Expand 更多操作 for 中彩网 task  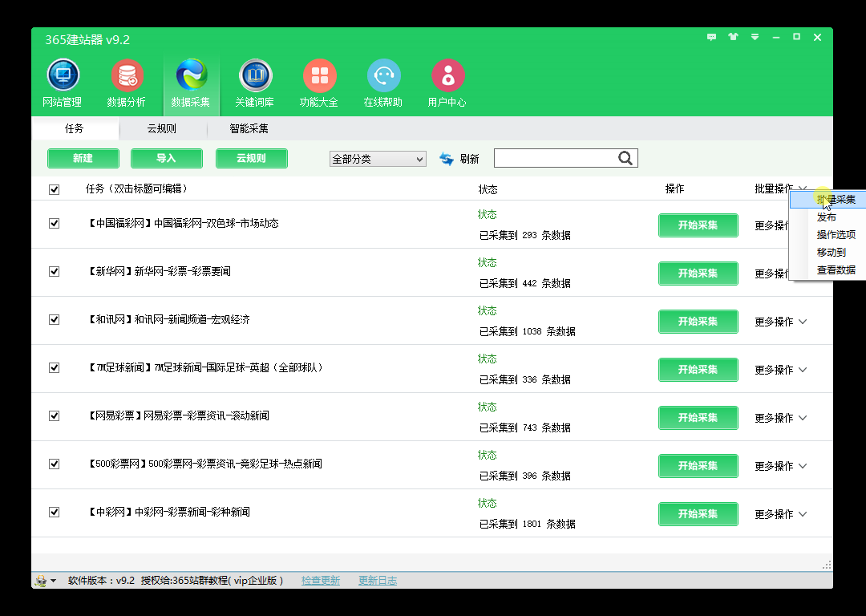click(780, 514)
